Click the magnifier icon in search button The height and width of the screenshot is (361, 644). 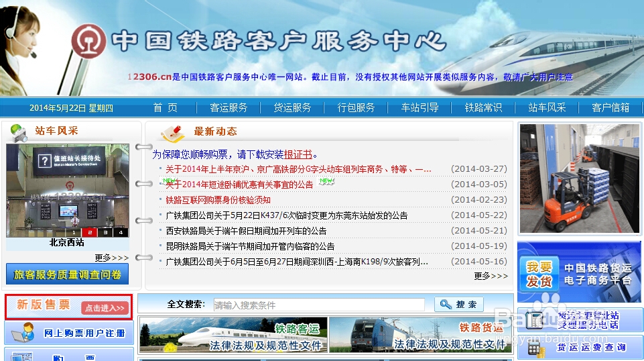(x=446, y=304)
